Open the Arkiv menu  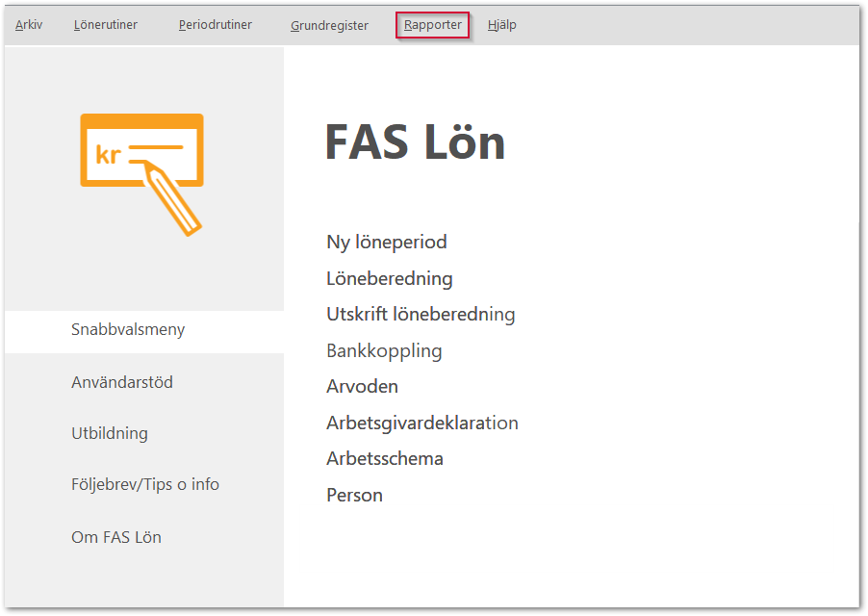(x=29, y=25)
